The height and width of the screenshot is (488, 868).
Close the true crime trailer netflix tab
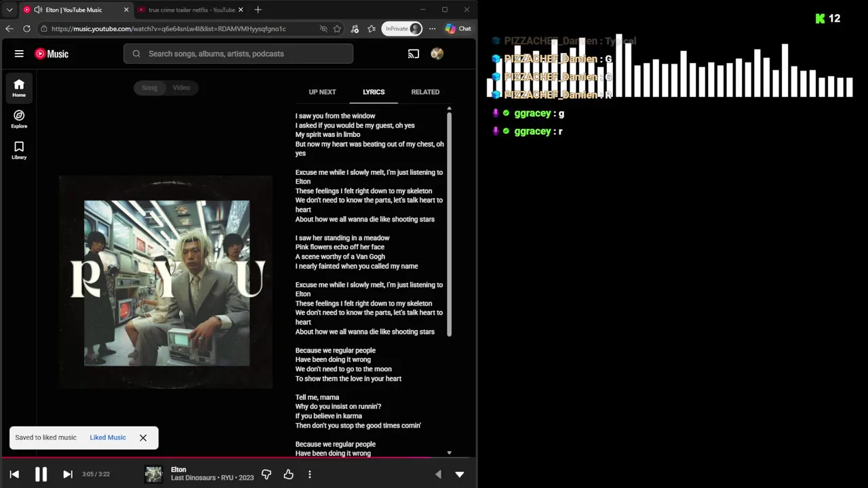[x=241, y=9]
